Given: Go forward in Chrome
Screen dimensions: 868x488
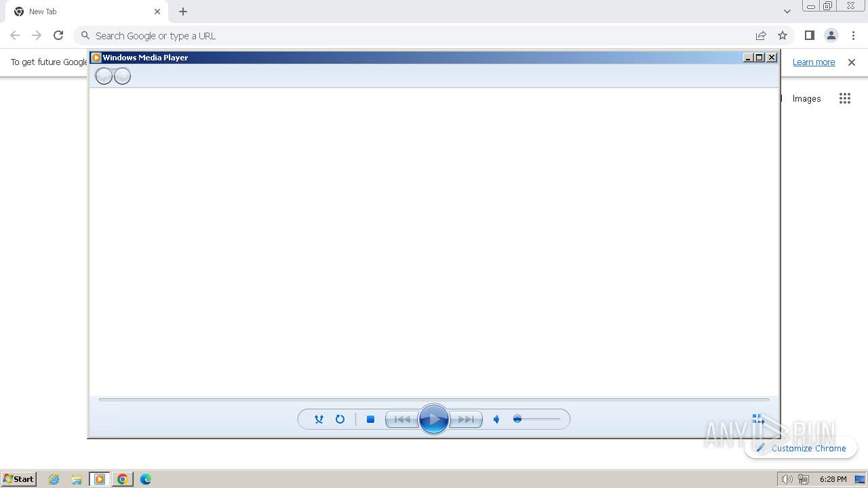Looking at the screenshot, I should 37,35.
